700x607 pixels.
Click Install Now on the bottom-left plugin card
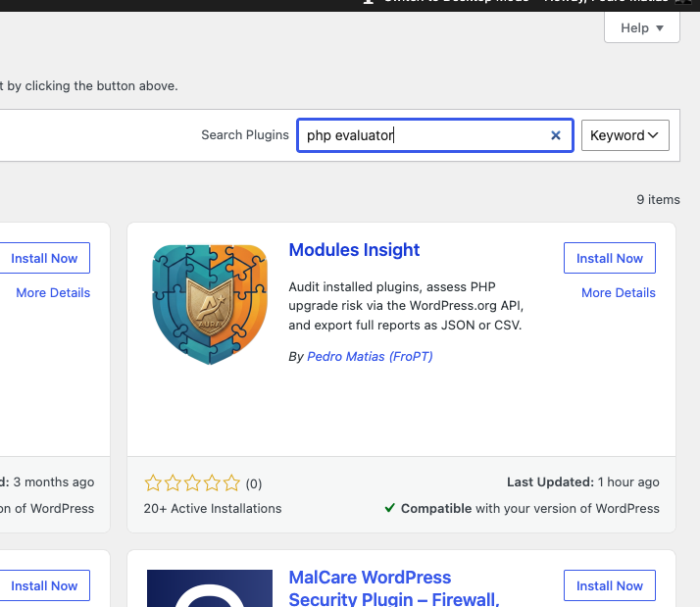44,585
